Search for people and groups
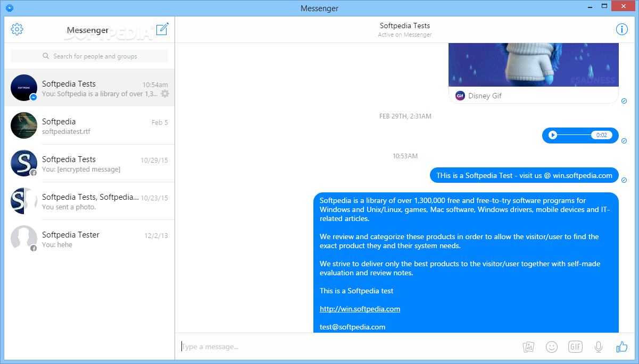The image size is (639, 364). [89, 56]
